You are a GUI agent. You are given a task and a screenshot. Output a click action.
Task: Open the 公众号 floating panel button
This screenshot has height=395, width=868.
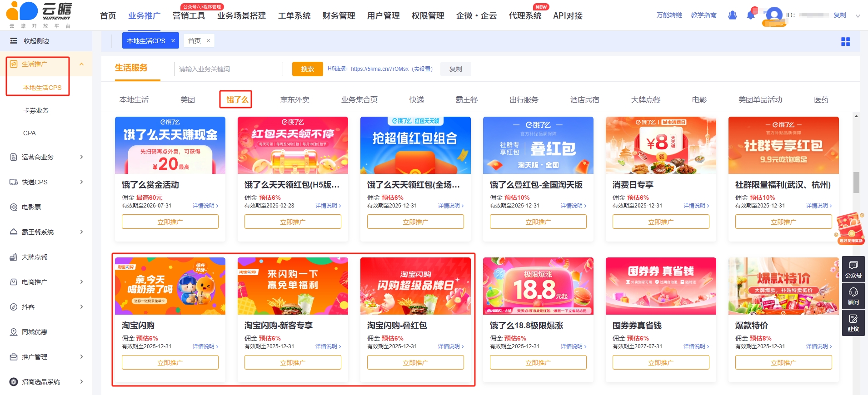853,269
